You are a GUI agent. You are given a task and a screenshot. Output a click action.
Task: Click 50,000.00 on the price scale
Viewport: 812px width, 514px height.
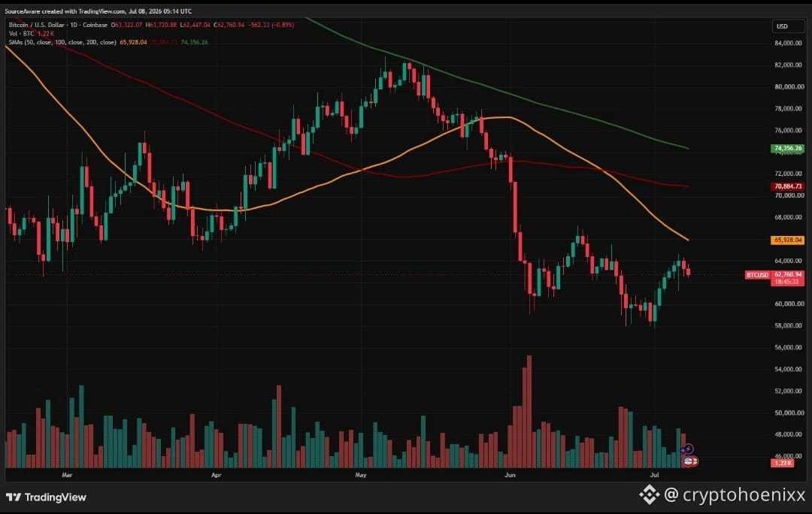coord(789,413)
